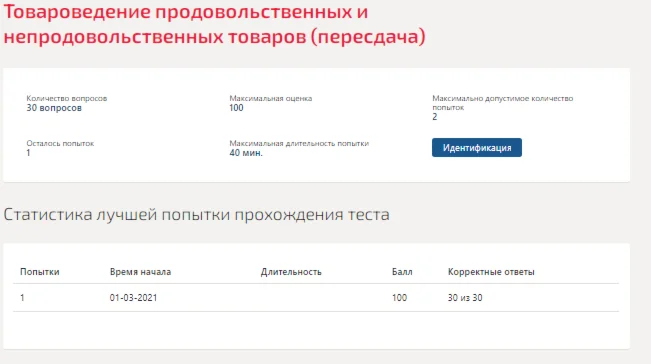
Task: Click the Длительность column header
Action: pyautogui.click(x=291, y=272)
